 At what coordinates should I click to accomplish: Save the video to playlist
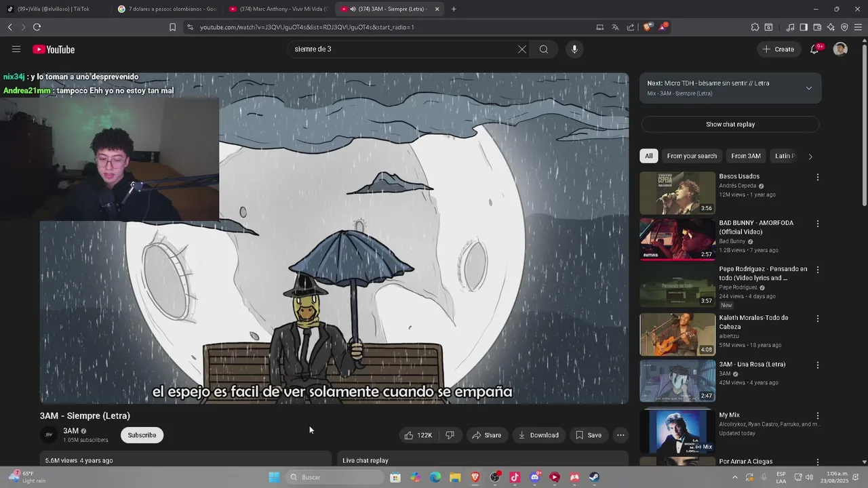[x=589, y=435]
